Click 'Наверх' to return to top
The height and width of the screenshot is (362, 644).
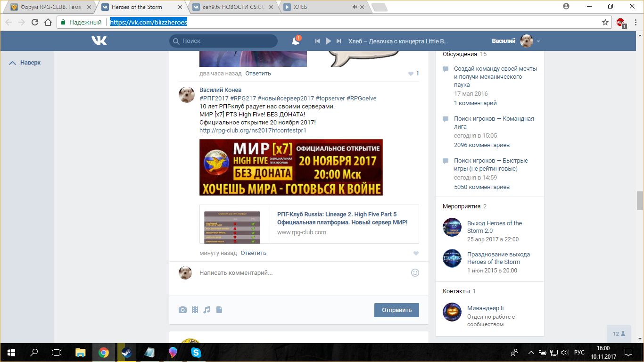[25, 63]
